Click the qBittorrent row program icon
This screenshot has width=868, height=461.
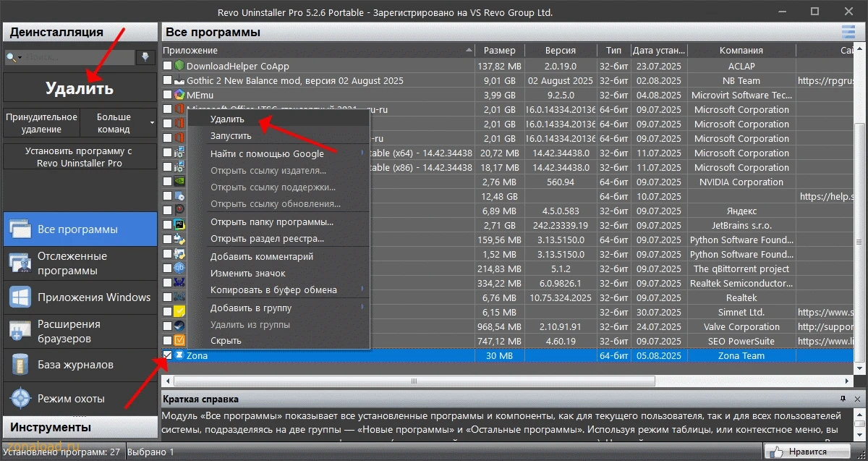(180, 268)
